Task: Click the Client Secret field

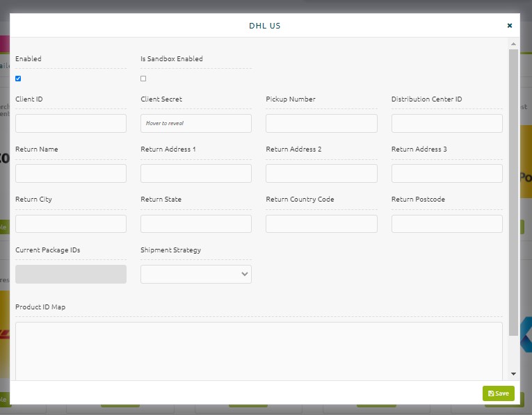Action: coord(196,123)
